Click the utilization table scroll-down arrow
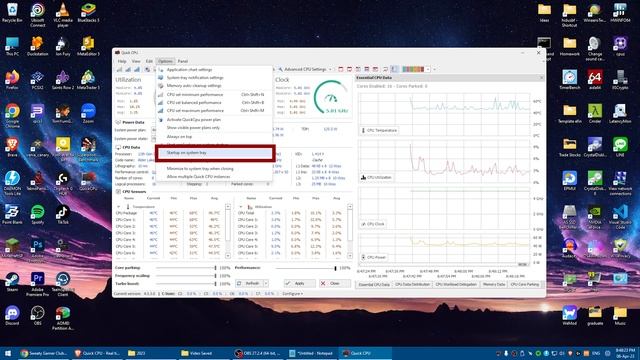The image size is (640, 360). pos(350,256)
